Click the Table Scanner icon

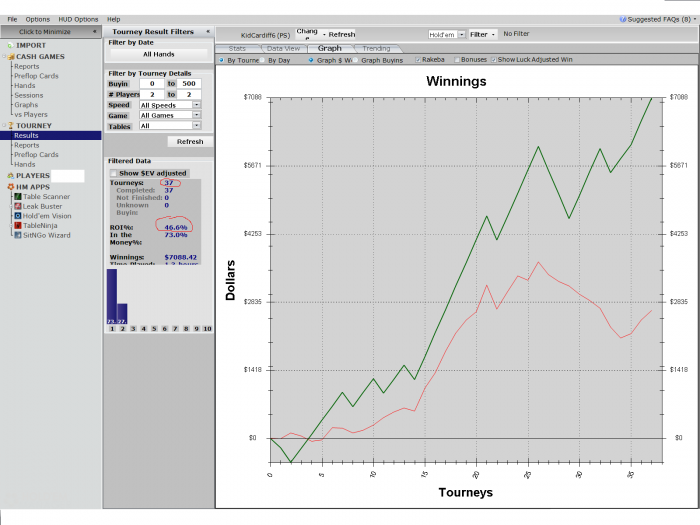pos(18,196)
